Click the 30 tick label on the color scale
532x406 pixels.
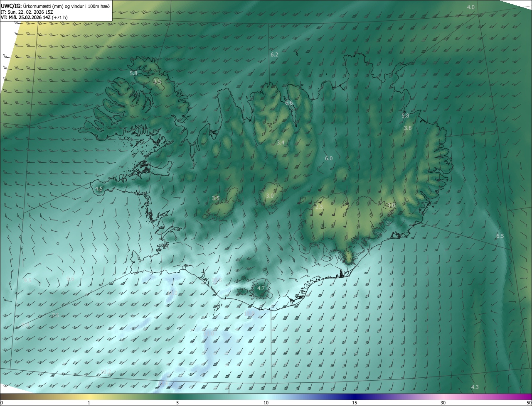tap(443, 403)
